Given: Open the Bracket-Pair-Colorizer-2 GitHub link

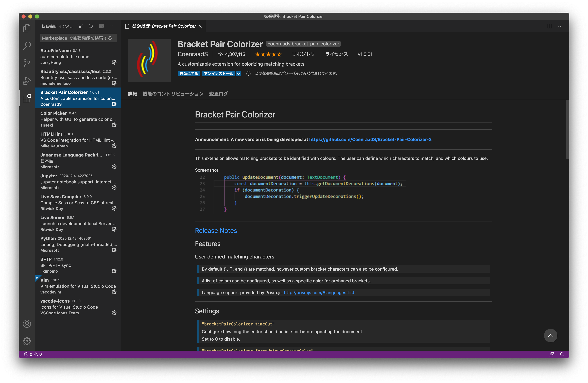Looking at the screenshot, I should (x=370, y=139).
